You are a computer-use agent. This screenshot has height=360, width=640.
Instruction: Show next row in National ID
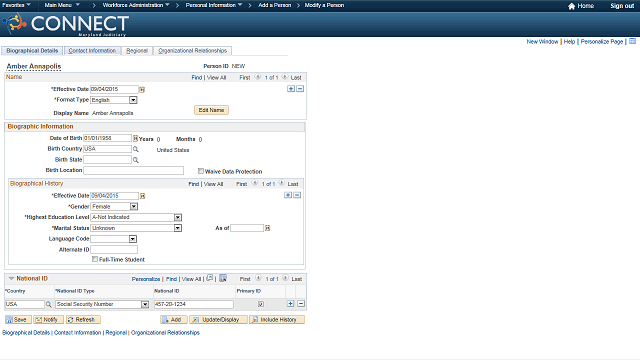tap(285, 278)
